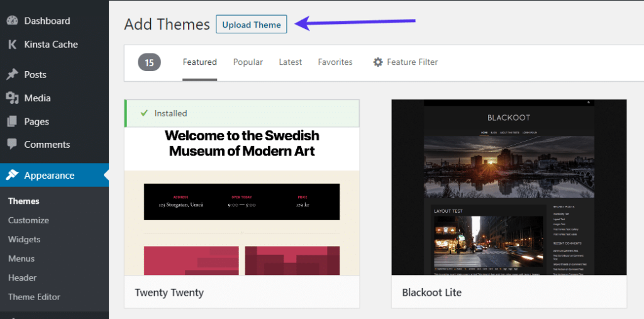Click the Twenty Twenty theme preview
The image size is (644, 319).
click(241, 201)
